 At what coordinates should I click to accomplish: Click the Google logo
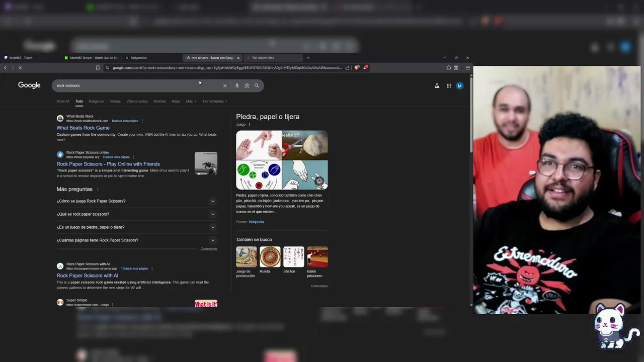(x=29, y=85)
